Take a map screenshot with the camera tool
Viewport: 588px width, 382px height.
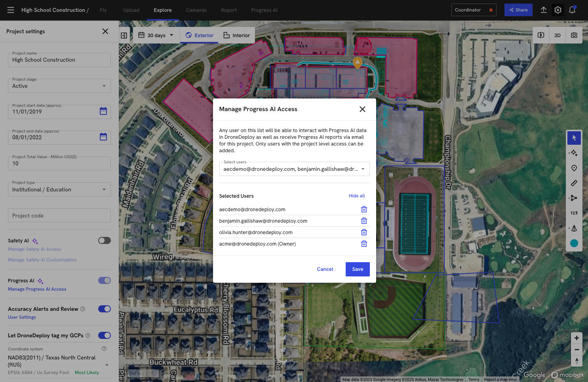click(x=574, y=35)
